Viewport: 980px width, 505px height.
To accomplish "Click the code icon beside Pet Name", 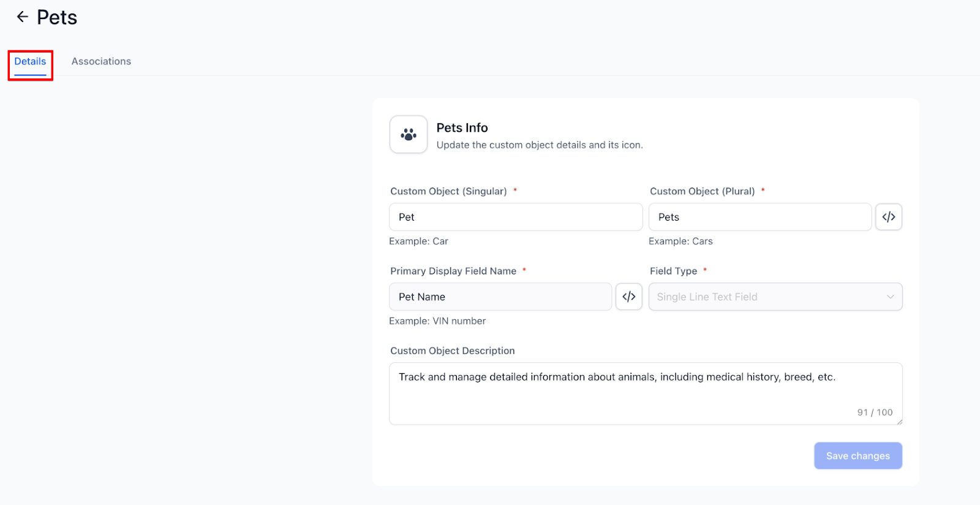I will point(629,297).
